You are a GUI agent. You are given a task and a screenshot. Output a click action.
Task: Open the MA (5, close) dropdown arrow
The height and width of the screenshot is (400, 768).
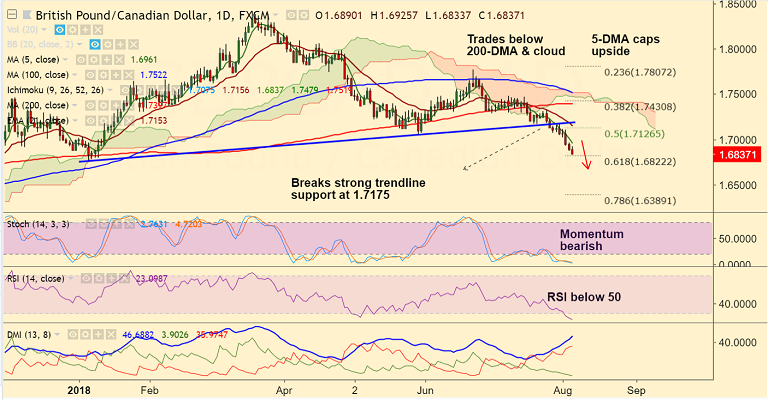pyautogui.click(x=66, y=60)
